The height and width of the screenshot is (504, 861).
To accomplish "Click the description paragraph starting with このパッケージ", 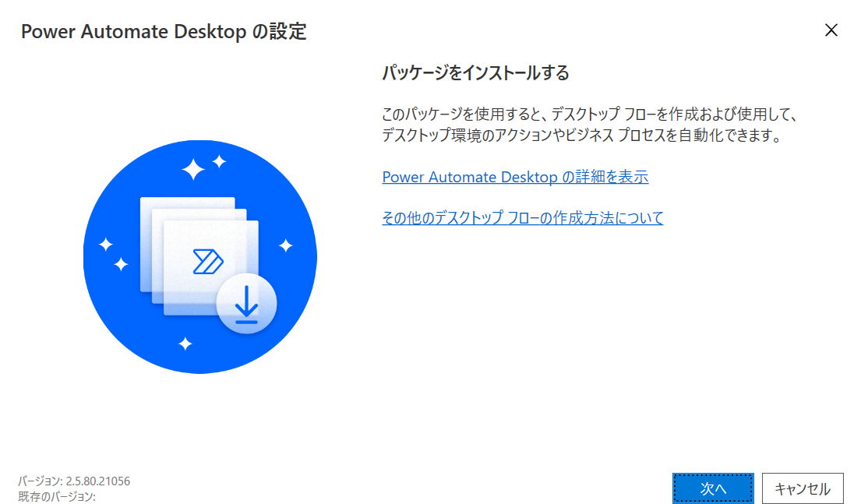I will (589, 125).
